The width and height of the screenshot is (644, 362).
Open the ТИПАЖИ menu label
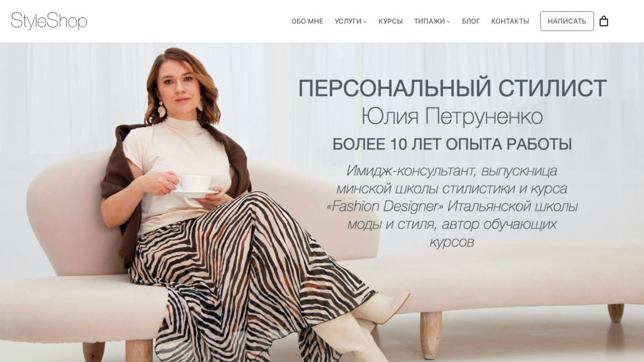pos(429,21)
